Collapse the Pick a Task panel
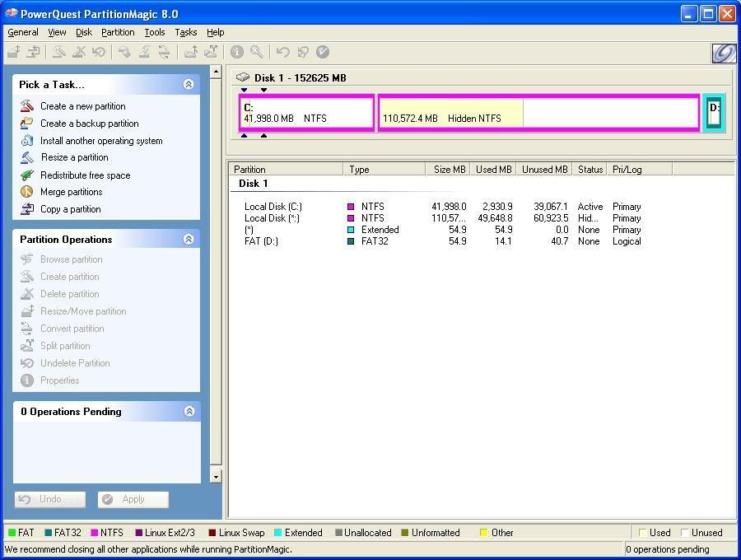This screenshot has width=741, height=560. (x=189, y=84)
